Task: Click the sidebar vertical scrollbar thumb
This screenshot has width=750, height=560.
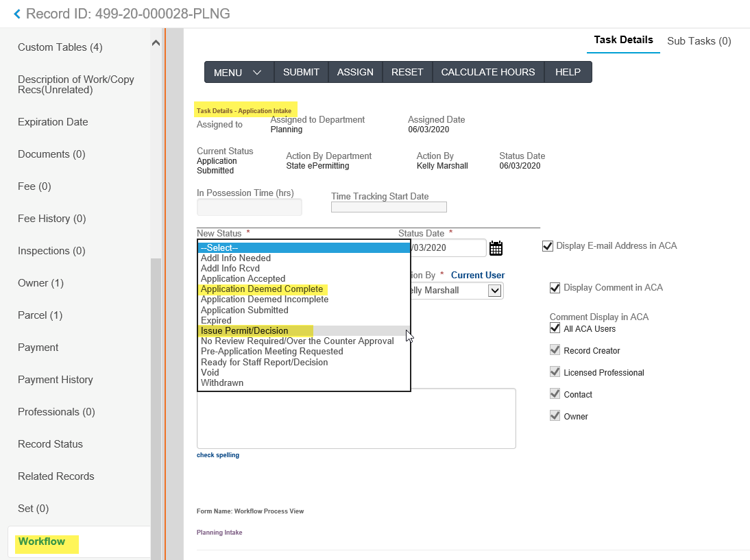Action: tap(156, 409)
